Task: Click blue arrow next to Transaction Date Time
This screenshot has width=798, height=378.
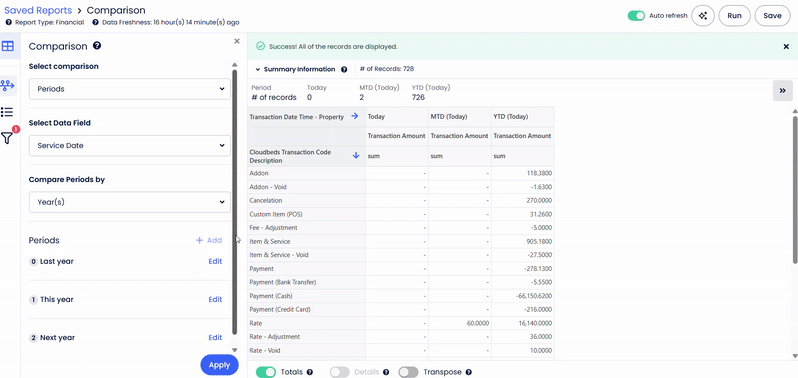Action: (355, 117)
